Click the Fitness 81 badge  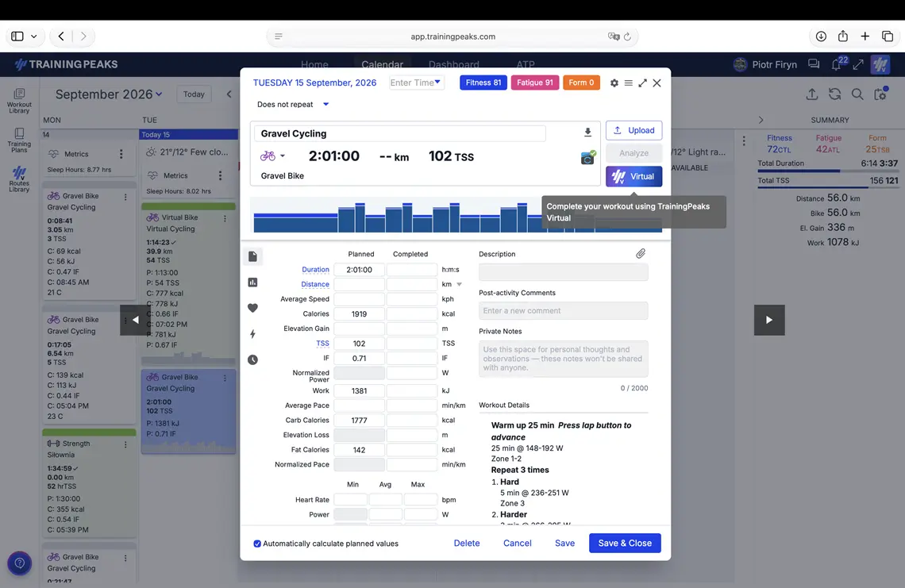[x=483, y=83]
